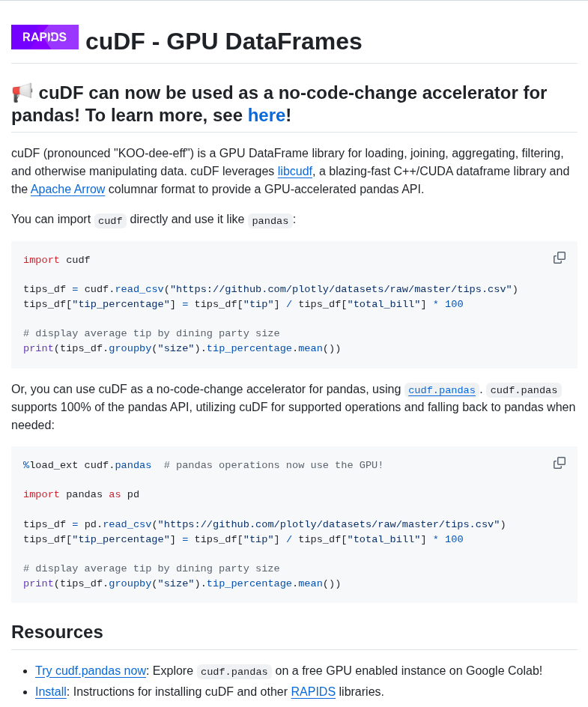Open the Install instructions link
Image resolution: width=588 pixels, height=707 pixels.
(50, 692)
